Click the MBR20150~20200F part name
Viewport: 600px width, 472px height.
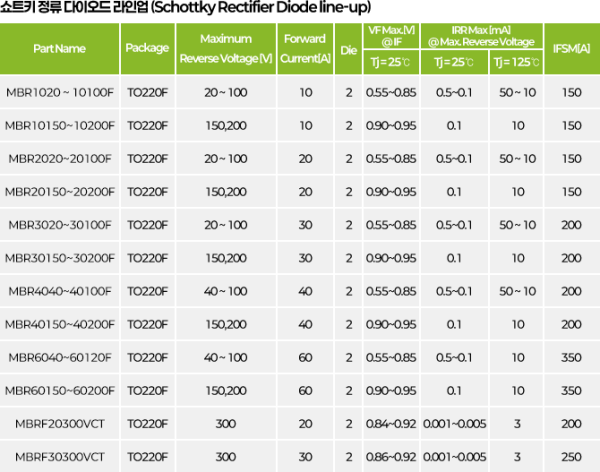coord(60,192)
